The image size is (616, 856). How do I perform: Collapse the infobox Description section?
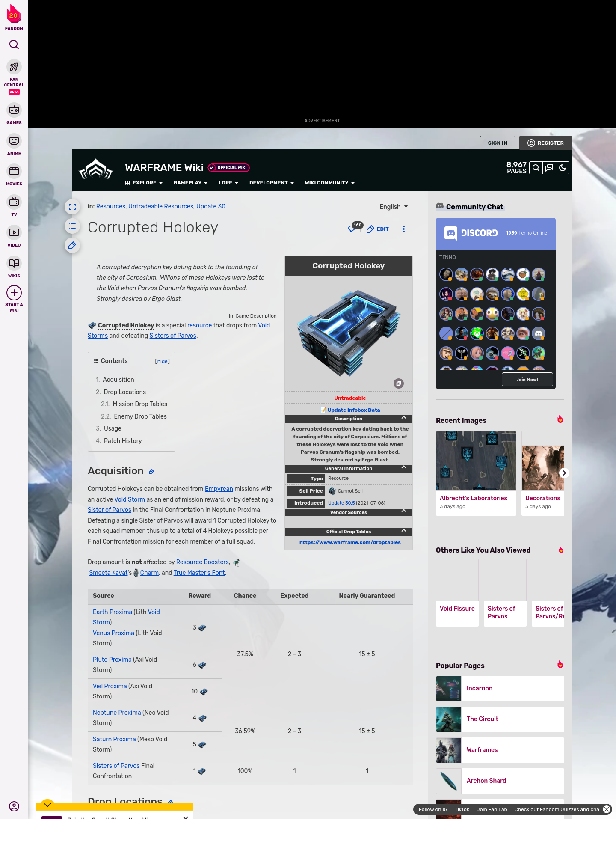click(404, 418)
